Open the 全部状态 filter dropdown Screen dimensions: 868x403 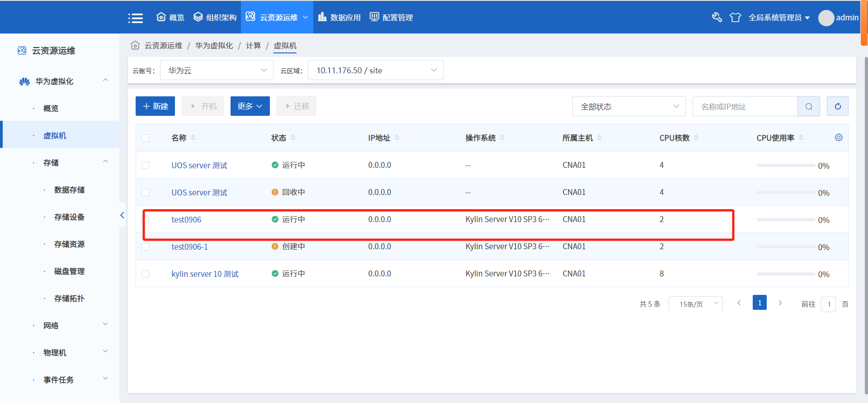(x=629, y=106)
